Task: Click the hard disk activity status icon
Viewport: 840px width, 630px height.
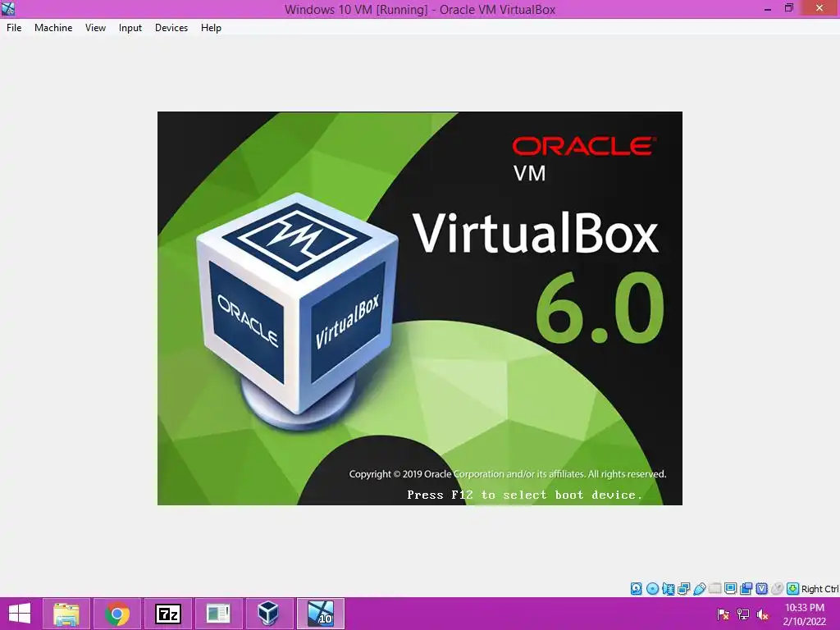Action: pos(636,589)
